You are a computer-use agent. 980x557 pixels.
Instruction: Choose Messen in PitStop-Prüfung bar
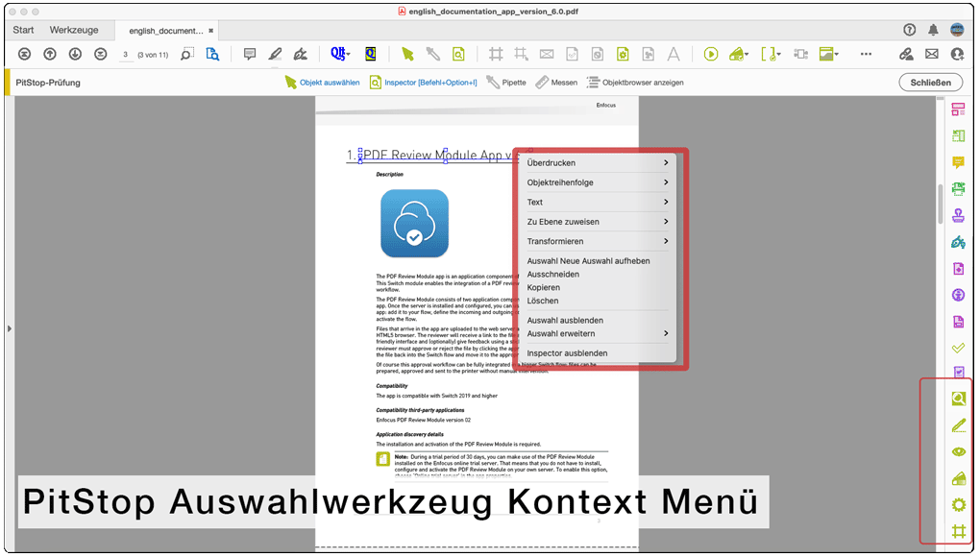click(x=556, y=83)
